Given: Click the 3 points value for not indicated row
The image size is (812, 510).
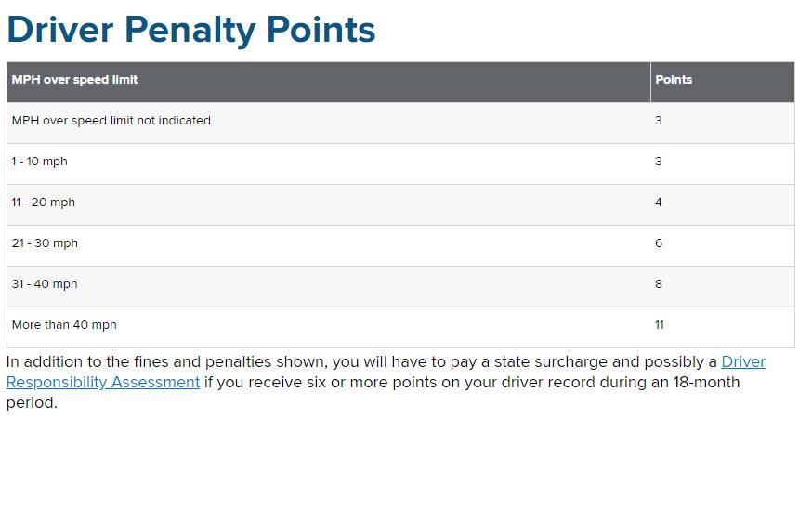Looking at the screenshot, I should pos(723,123).
